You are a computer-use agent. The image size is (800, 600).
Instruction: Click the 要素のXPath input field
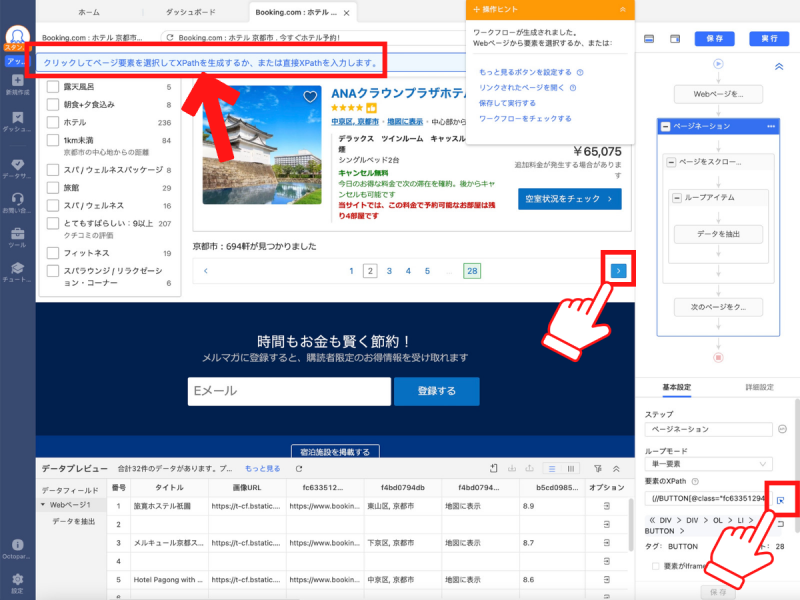(708, 498)
